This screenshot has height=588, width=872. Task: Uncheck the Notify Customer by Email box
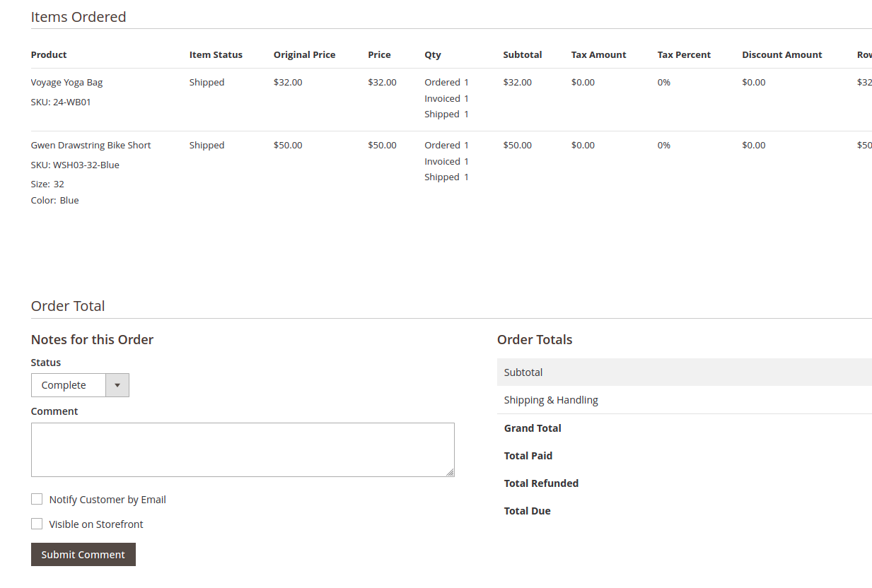(x=37, y=499)
